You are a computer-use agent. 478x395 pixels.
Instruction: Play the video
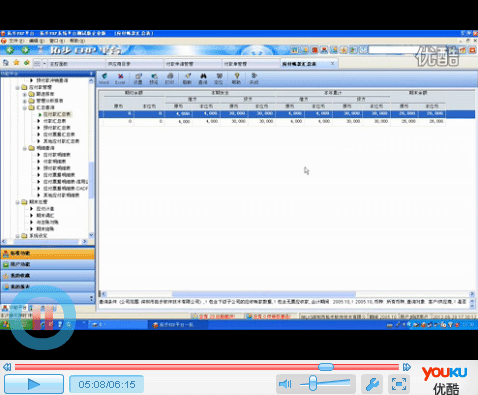pyautogui.click(x=34, y=384)
